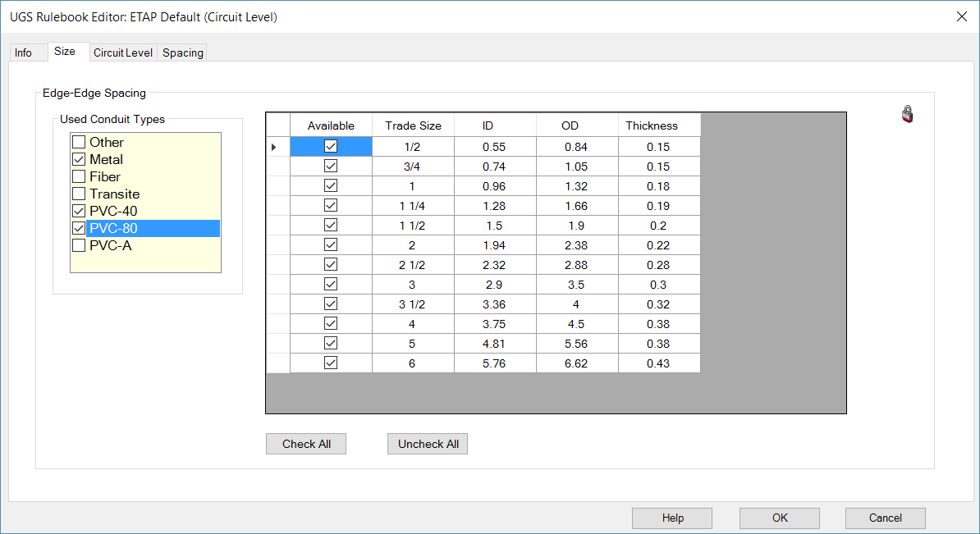The image size is (980, 534).
Task: Enable the Other conduit type checkbox
Action: pyautogui.click(x=79, y=142)
